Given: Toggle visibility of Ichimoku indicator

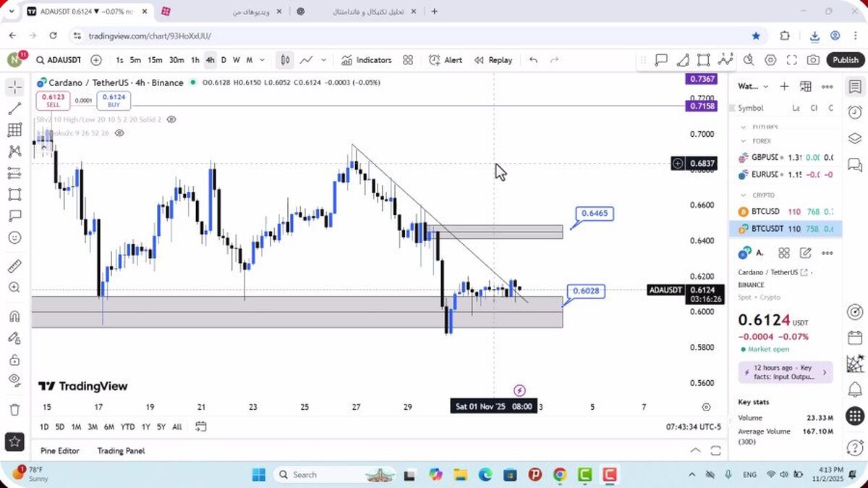Looking at the screenshot, I should (x=119, y=133).
